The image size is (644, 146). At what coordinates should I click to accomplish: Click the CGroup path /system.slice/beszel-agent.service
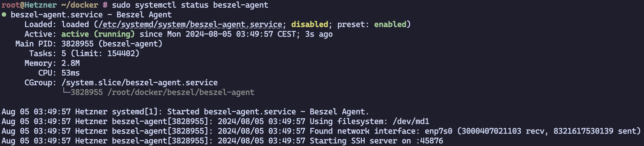click(140, 83)
